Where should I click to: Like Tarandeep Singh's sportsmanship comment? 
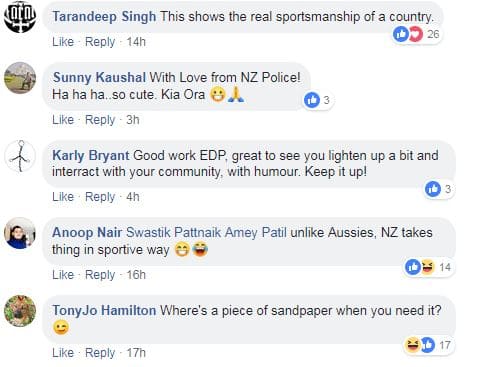pyautogui.click(x=63, y=42)
